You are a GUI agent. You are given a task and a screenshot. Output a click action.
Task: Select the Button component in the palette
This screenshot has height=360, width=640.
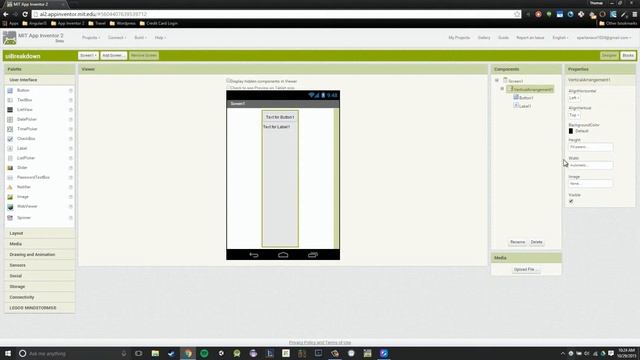23,90
